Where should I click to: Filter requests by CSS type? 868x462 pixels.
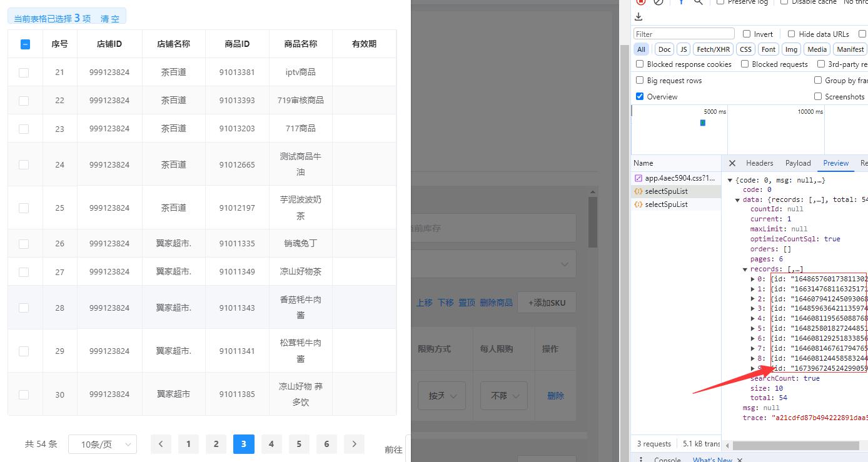[745, 49]
